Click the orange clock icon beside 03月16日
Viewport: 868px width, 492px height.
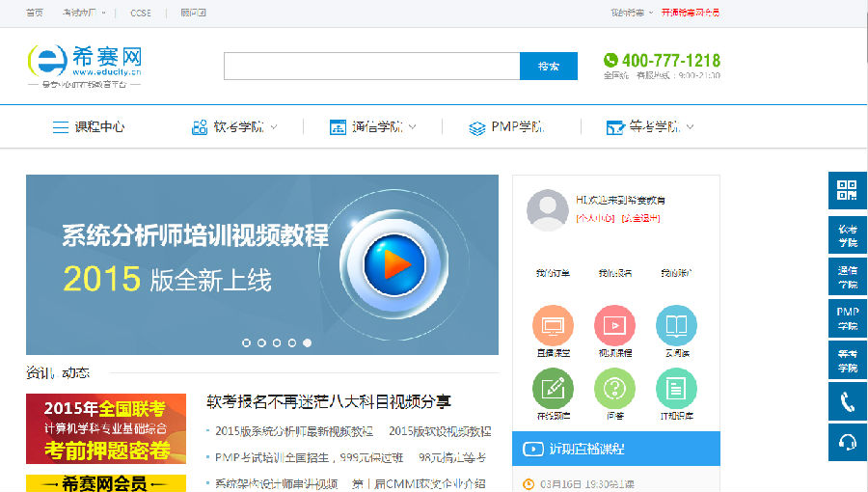[x=529, y=484]
